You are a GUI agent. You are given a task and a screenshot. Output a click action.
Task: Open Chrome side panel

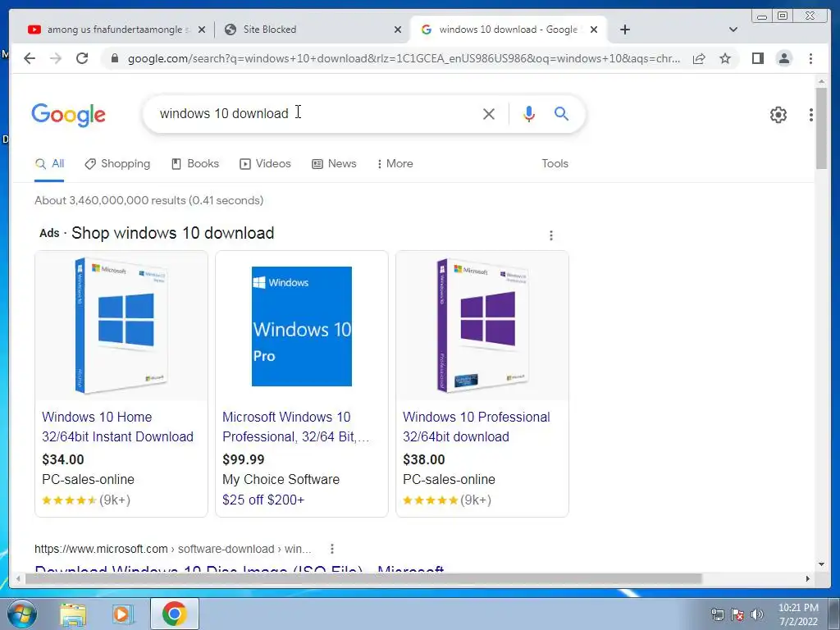click(x=757, y=58)
